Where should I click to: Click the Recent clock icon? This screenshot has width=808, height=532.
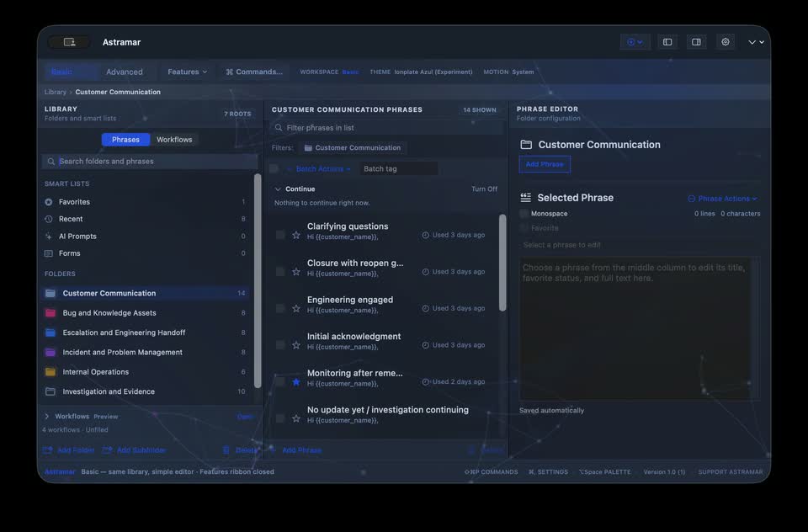(49, 219)
